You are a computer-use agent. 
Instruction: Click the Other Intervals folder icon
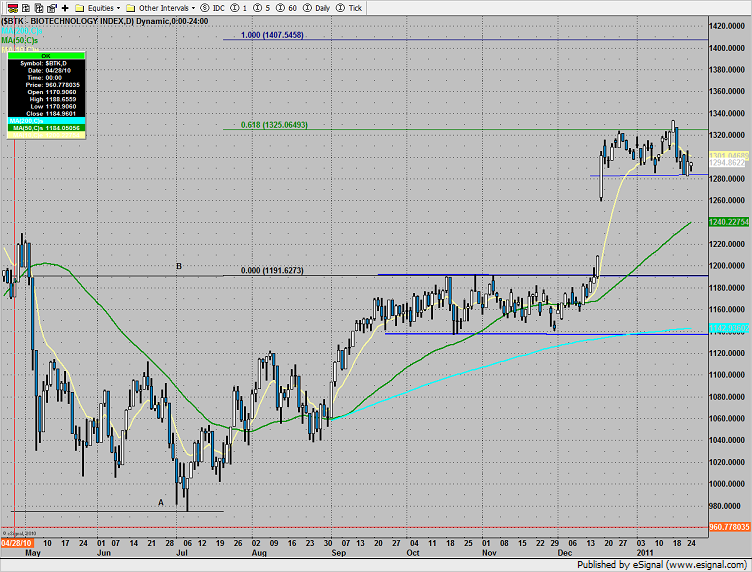pos(131,7)
